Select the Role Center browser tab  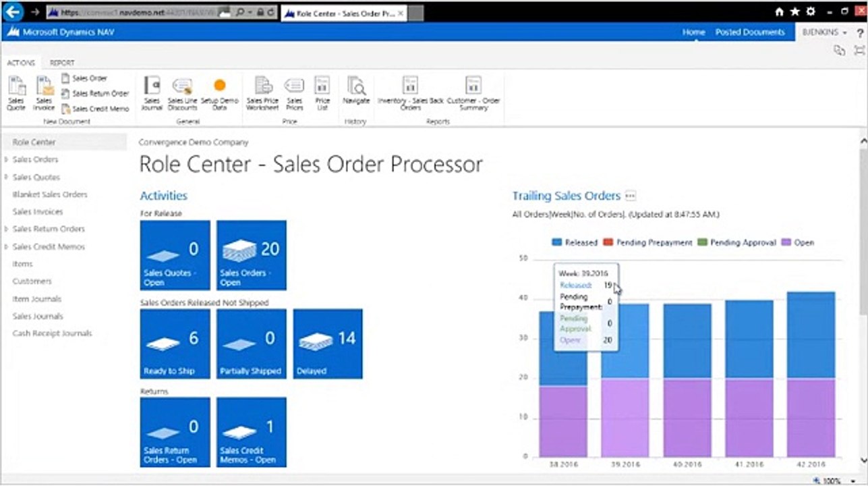click(343, 13)
